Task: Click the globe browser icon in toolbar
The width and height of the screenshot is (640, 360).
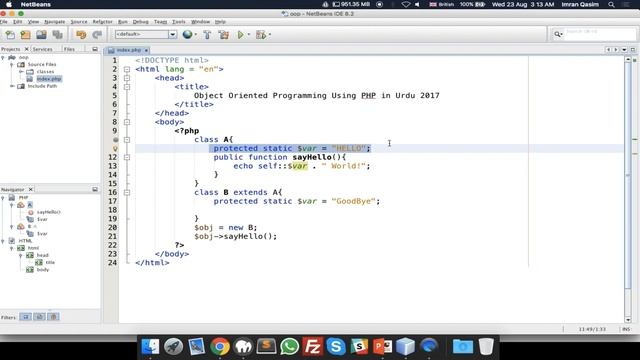Action: point(187,34)
